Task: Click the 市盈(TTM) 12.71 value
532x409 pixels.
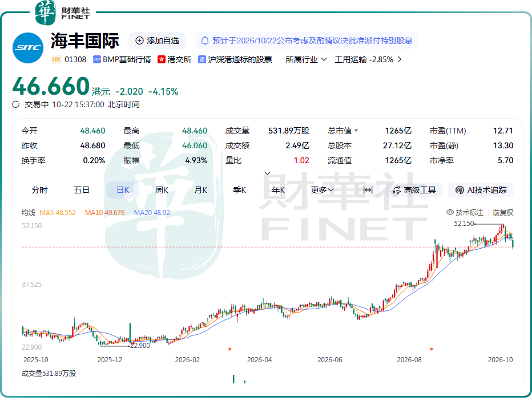Action: pyautogui.click(x=503, y=131)
